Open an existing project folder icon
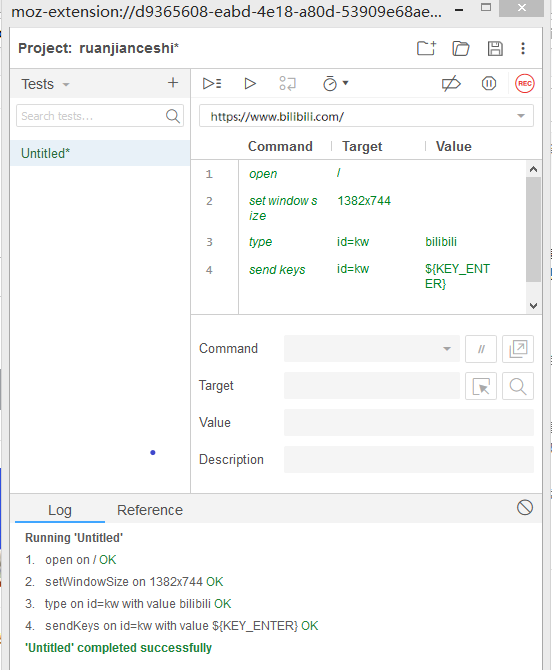 click(461, 48)
